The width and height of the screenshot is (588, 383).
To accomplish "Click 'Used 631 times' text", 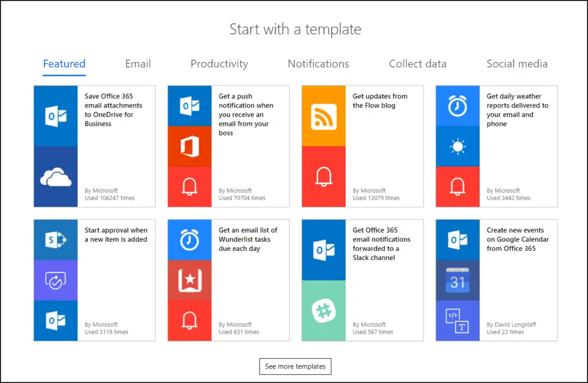I will pos(239,332).
